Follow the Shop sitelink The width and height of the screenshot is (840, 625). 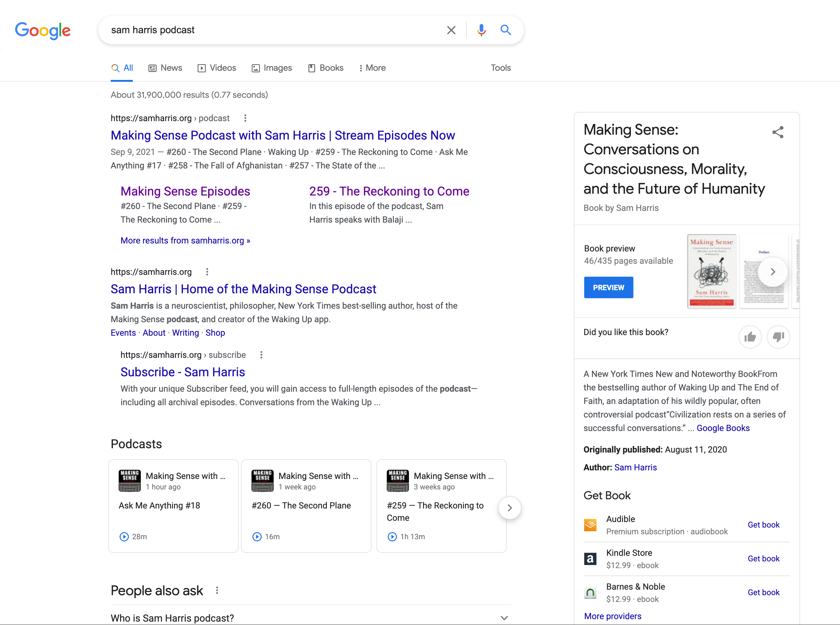click(215, 333)
